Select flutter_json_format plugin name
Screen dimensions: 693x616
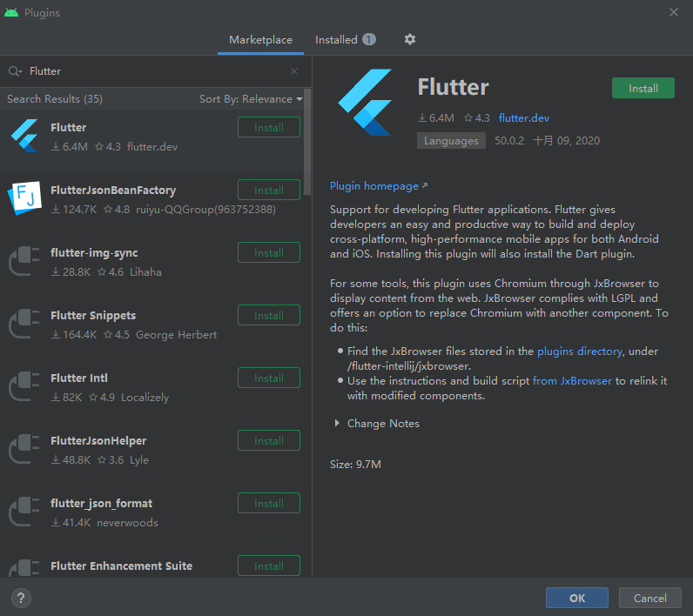102,504
